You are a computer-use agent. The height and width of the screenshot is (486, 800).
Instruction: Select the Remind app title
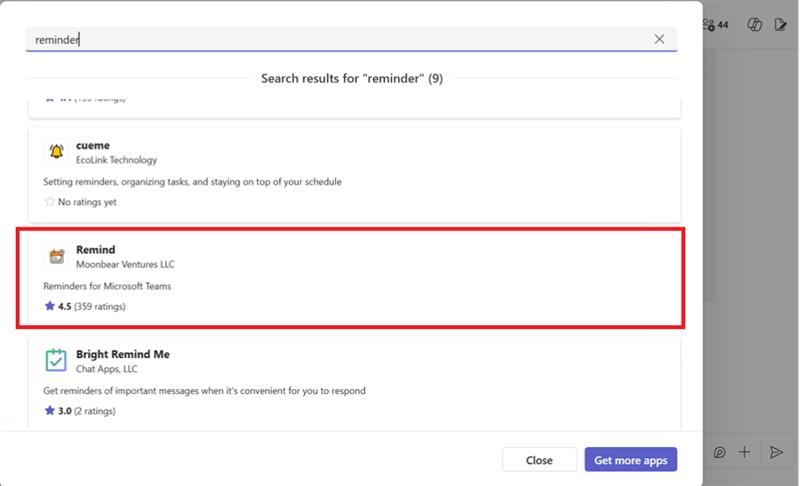click(95, 249)
